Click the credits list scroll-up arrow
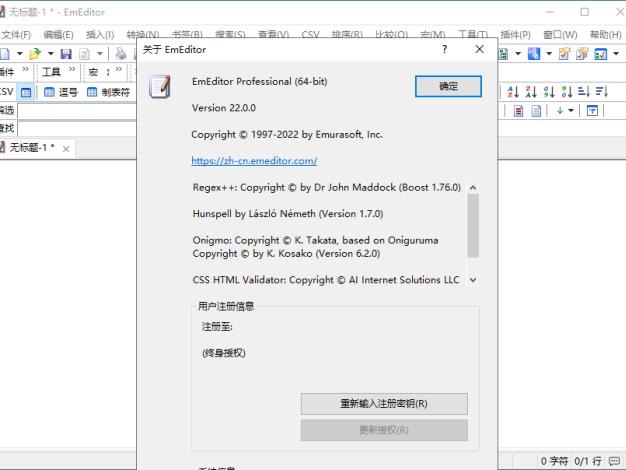This screenshot has width=626, height=470. point(473,188)
